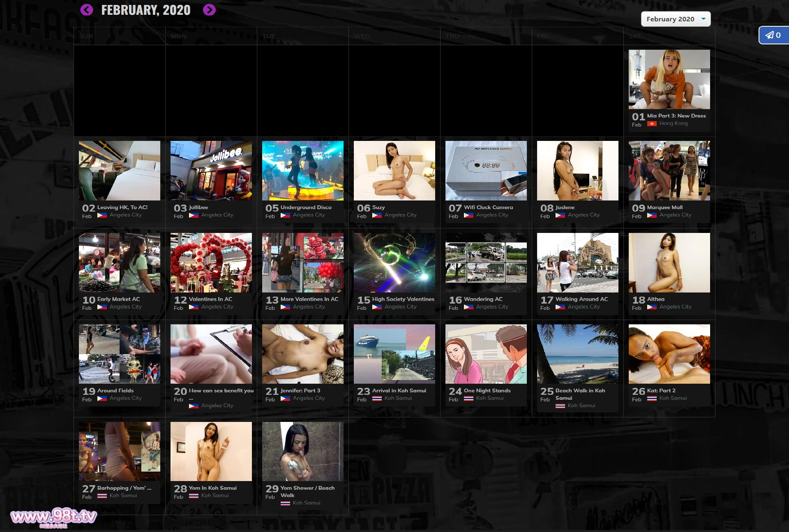Click Angeles City location under Wandering AC
The width and height of the screenshot is (789, 532).
492,307
